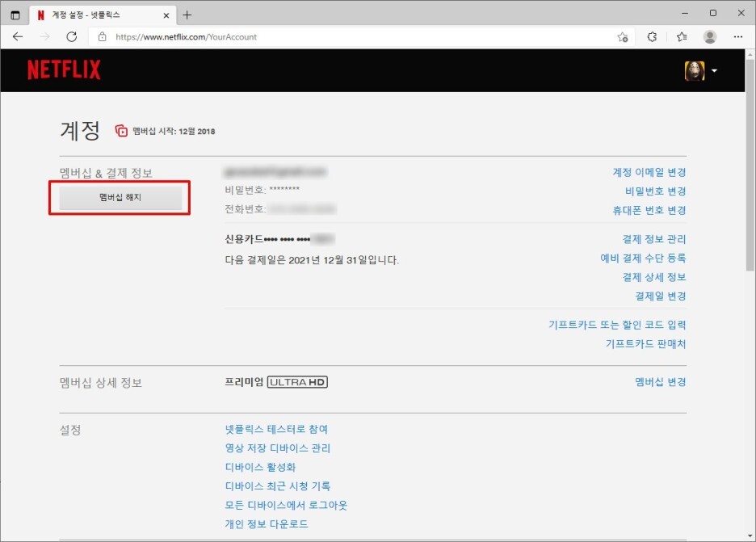Click the browser forward arrow
The image size is (756, 542).
tap(45, 36)
